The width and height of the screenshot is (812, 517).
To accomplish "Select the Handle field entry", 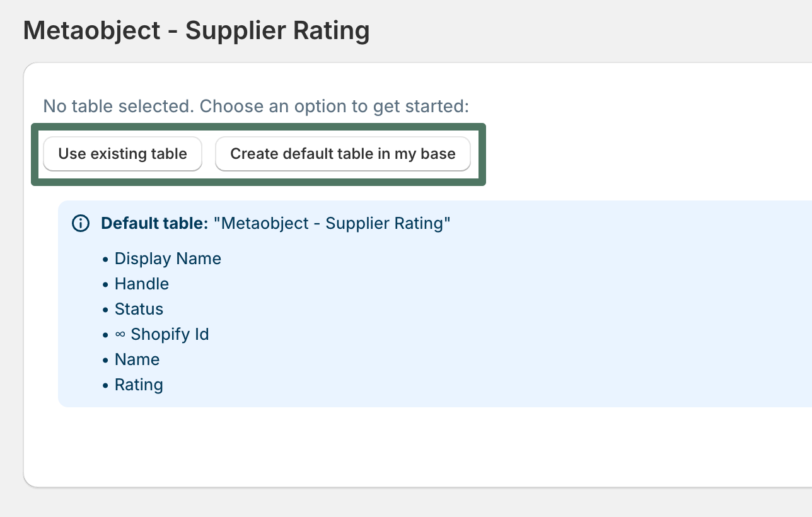I will coord(142,284).
